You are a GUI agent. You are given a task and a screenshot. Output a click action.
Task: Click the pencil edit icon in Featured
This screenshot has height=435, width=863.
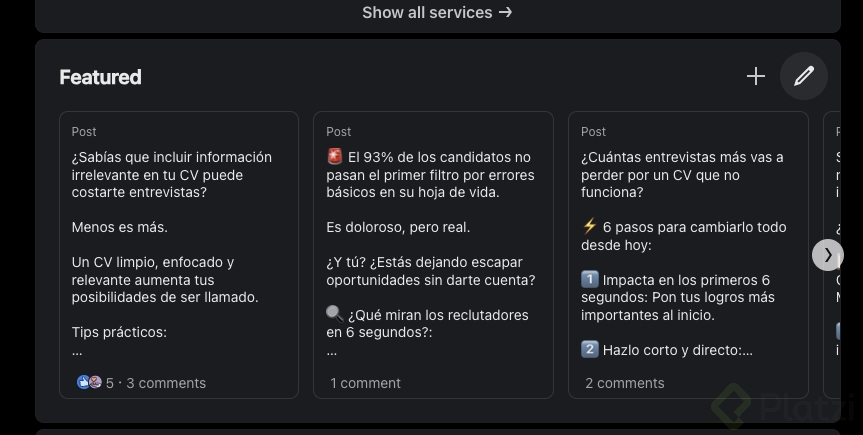(804, 76)
